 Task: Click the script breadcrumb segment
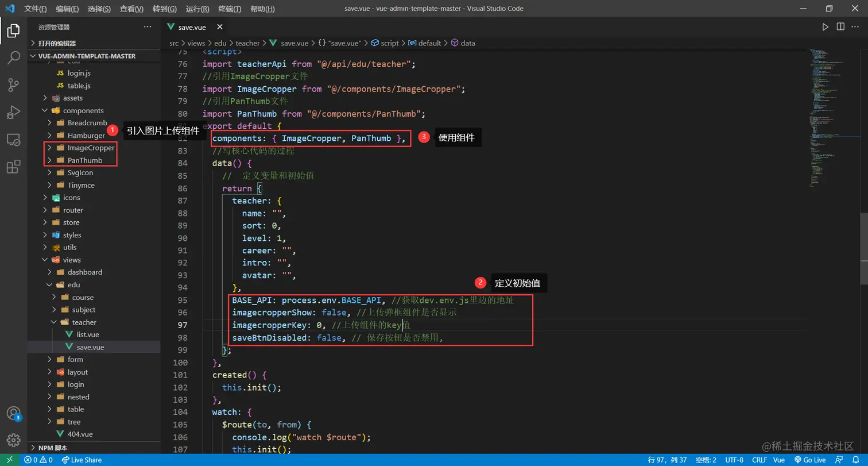coord(385,43)
